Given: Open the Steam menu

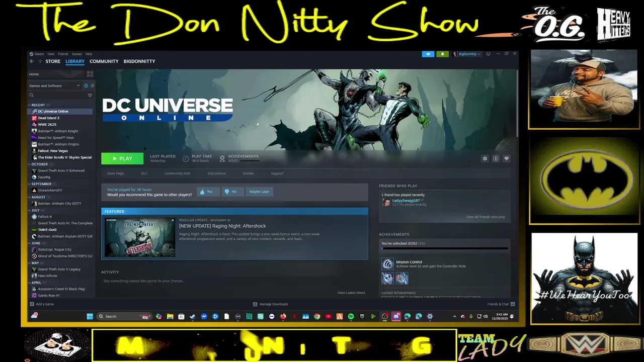Looking at the screenshot, I should point(39,54).
